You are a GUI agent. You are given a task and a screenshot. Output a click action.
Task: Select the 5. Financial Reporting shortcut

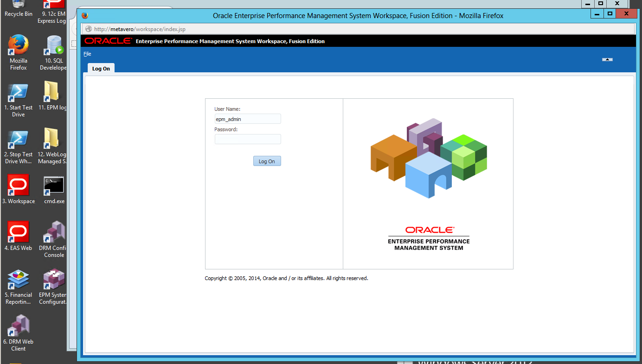tap(19, 287)
